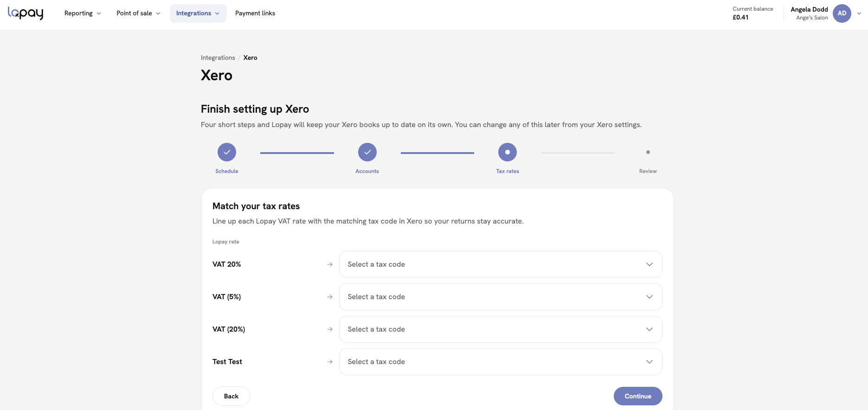Click the AD user avatar
Viewport: 868px width, 410px height.
pyautogui.click(x=842, y=13)
